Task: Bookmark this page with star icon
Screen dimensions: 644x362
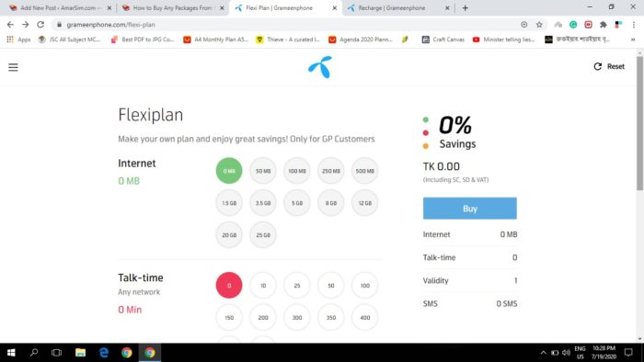Action: 539,25
